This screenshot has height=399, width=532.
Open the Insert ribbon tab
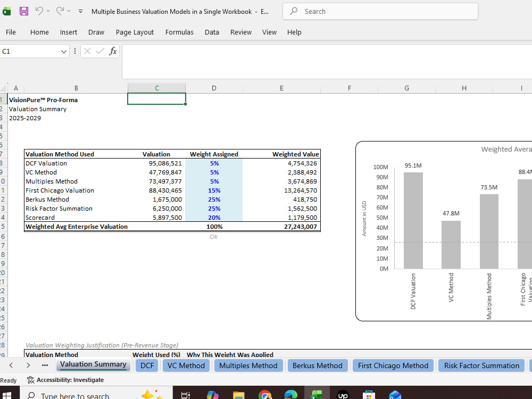point(69,32)
